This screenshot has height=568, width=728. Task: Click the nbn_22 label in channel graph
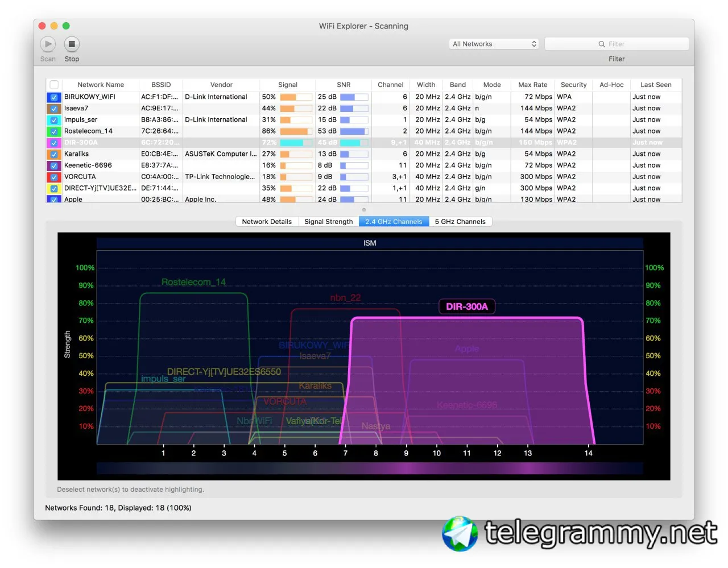click(x=345, y=298)
